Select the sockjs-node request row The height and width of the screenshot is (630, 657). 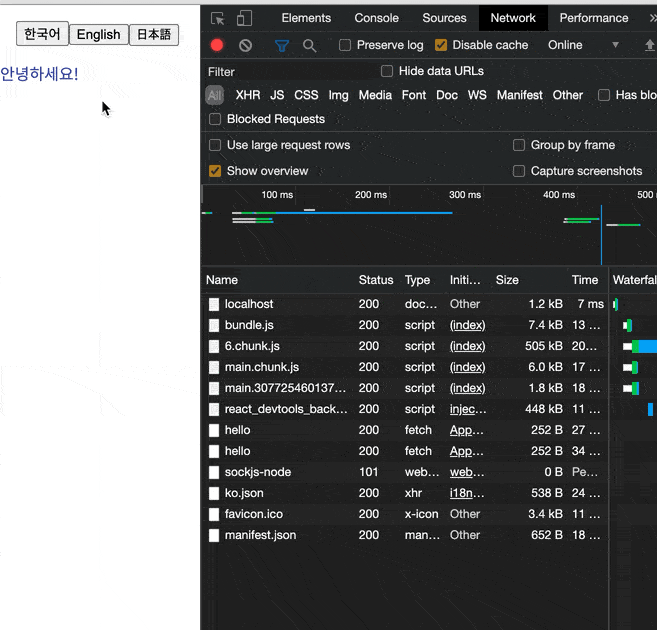404,472
